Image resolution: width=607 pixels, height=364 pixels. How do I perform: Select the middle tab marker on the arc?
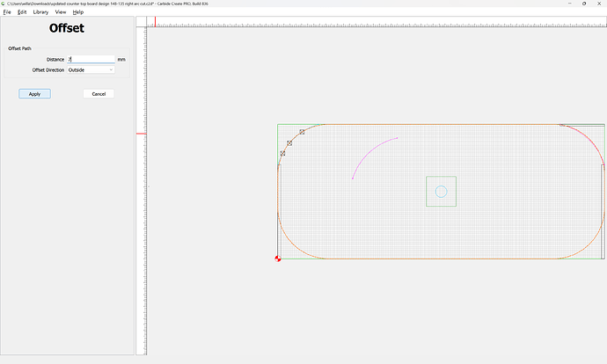[x=289, y=142]
